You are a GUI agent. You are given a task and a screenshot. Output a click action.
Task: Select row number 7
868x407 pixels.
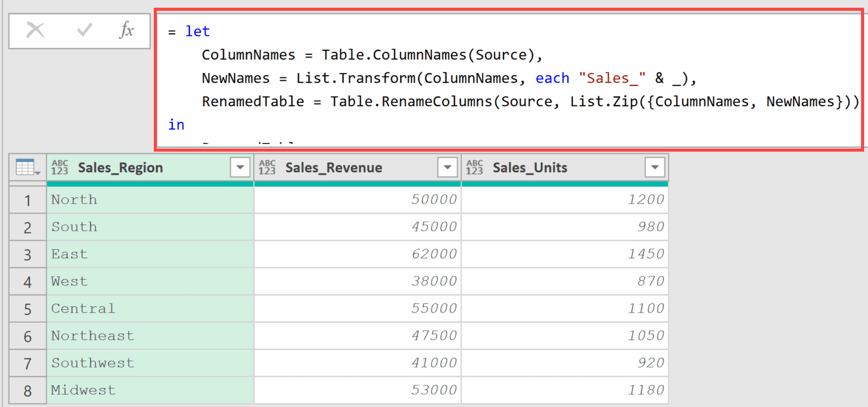[x=28, y=363]
